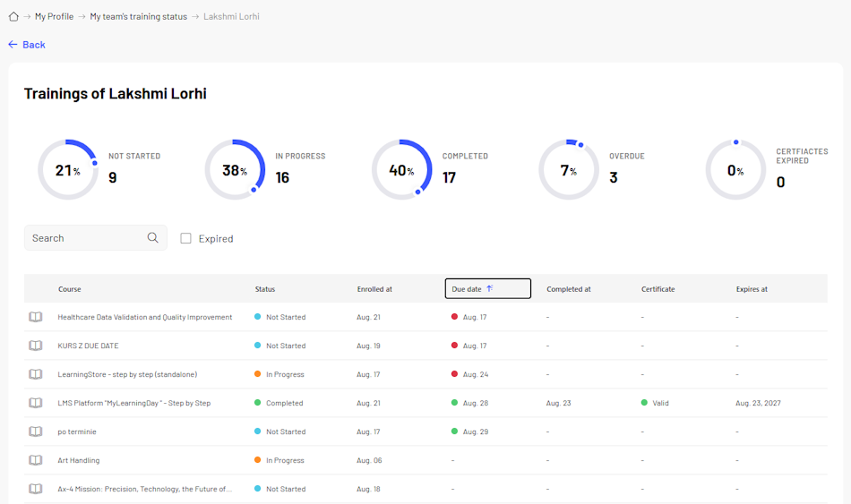851x504 pixels.
Task: Go back using the Back link
Action: click(x=27, y=45)
